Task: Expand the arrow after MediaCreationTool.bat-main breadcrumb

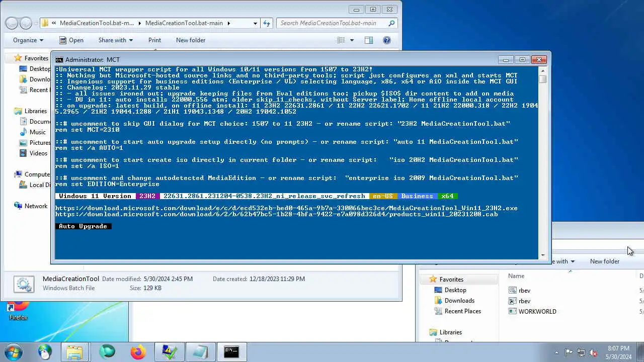Action: 228,23
